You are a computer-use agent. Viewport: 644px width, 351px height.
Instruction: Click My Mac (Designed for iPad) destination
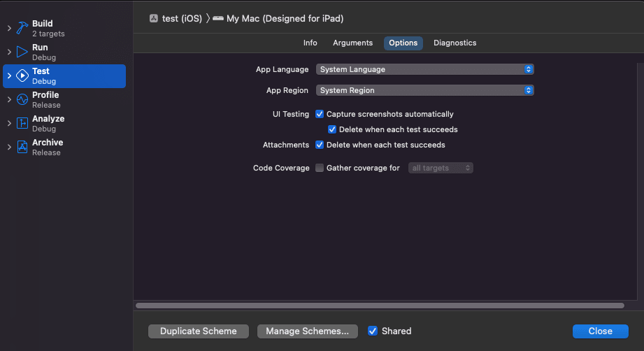click(285, 18)
